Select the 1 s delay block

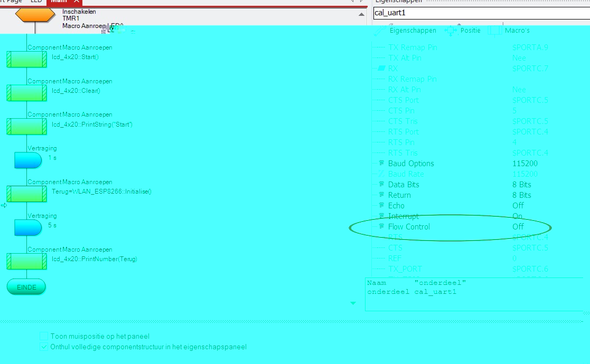(x=28, y=160)
